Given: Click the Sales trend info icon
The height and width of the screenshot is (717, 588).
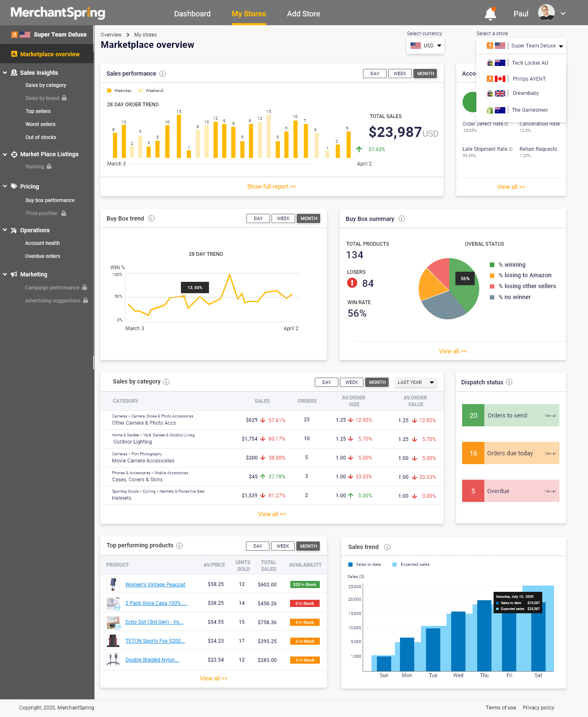Looking at the screenshot, I should 387,547.
